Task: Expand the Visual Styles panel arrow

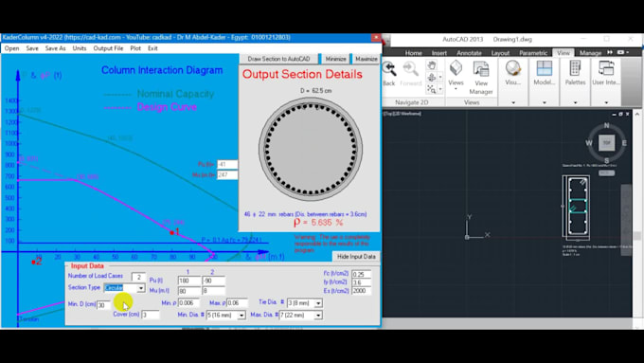Action: [513, 102]
